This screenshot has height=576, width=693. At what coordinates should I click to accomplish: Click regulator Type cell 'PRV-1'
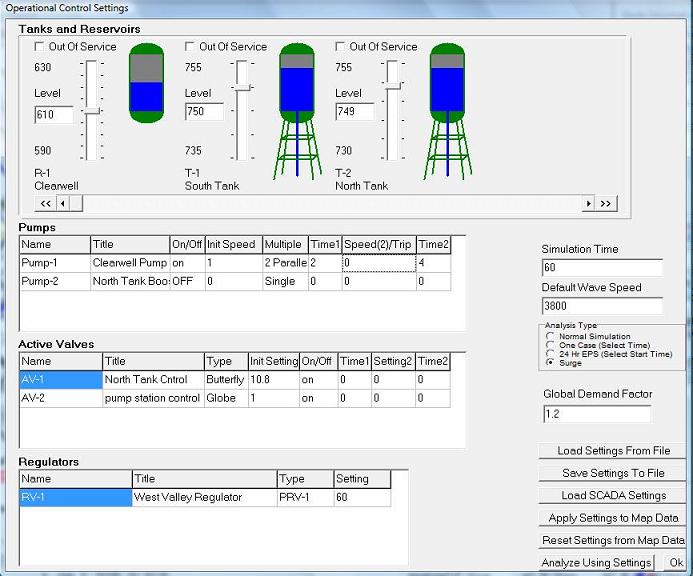[305, 497]
